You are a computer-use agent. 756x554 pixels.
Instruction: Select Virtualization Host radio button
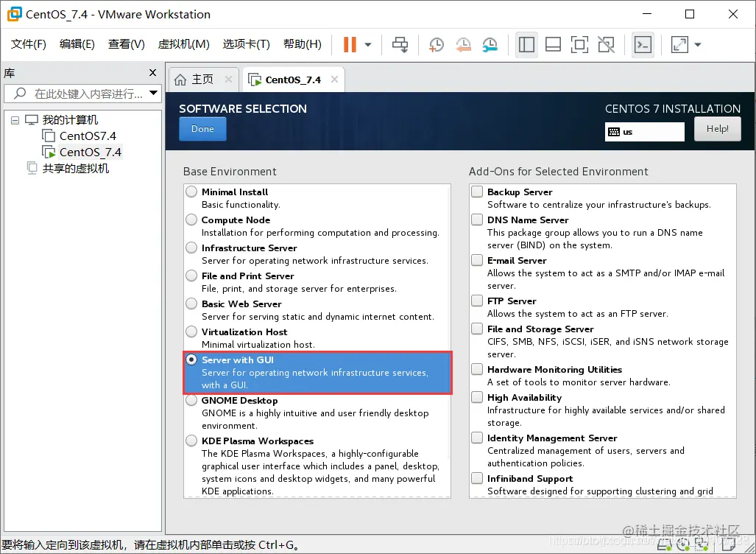191,332
